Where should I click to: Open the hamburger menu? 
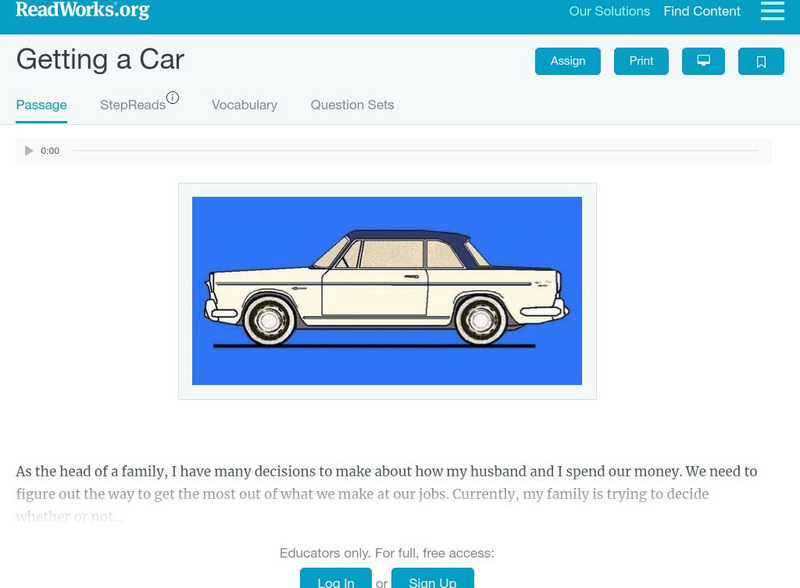point(772,11)
